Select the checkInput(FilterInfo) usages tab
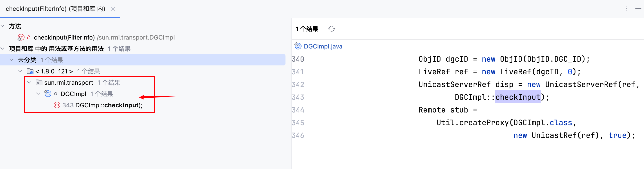 tap(55, 9)
